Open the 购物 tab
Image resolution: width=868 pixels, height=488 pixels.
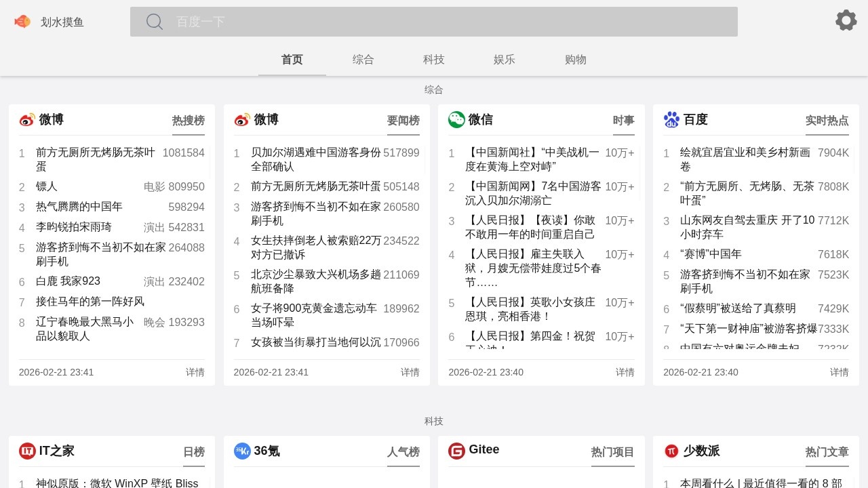point(575,60)
